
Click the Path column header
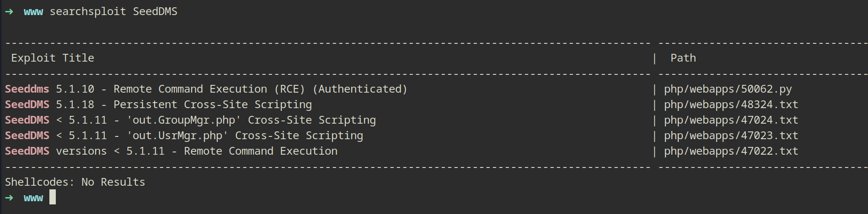point(683,58)
